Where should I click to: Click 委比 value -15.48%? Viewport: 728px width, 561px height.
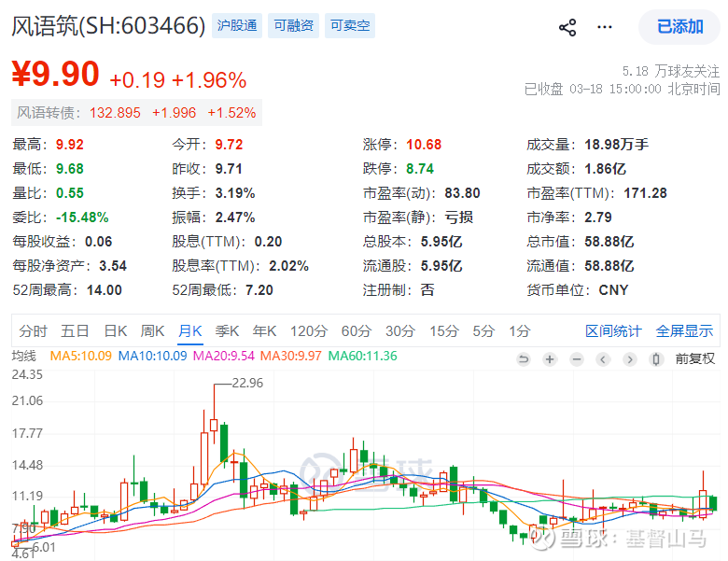pyautogui.click(x=82, y=217)
